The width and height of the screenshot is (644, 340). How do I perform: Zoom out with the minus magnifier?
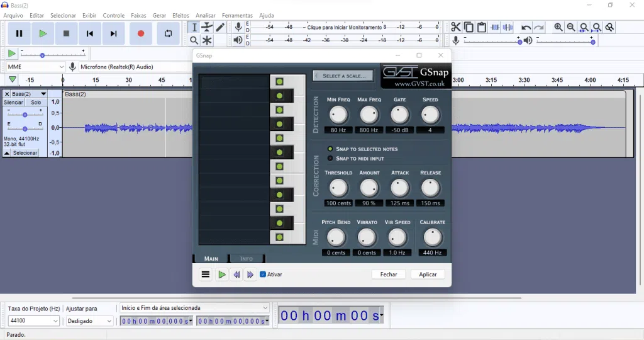pos(571,27)
